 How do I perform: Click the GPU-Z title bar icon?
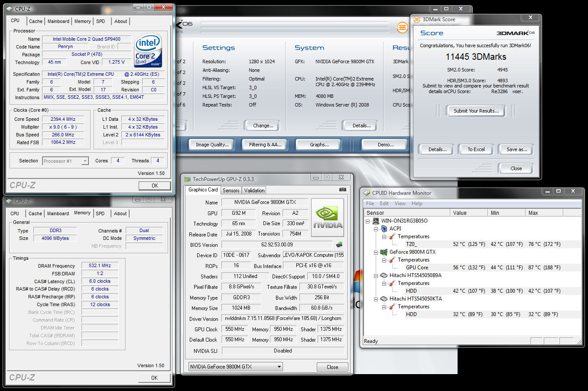point(188,179)
